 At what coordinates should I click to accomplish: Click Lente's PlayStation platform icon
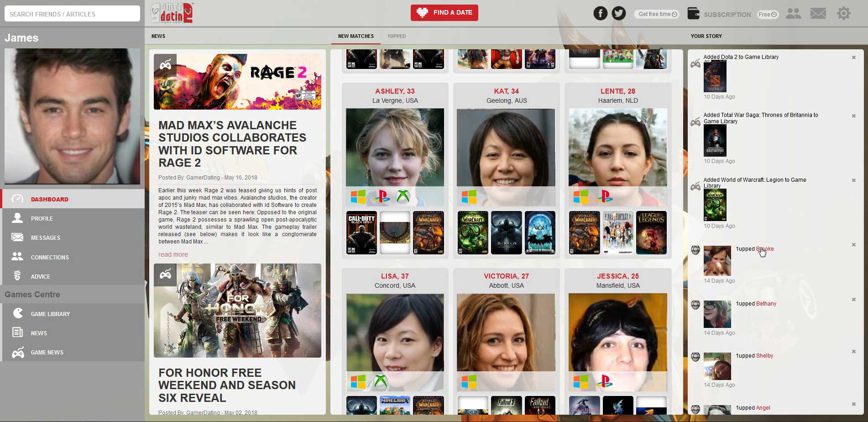604,197
